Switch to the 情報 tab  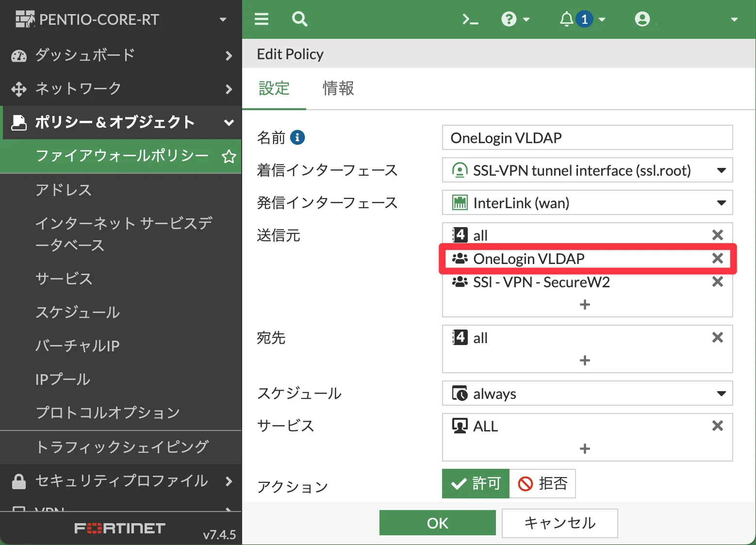[338, 88]
